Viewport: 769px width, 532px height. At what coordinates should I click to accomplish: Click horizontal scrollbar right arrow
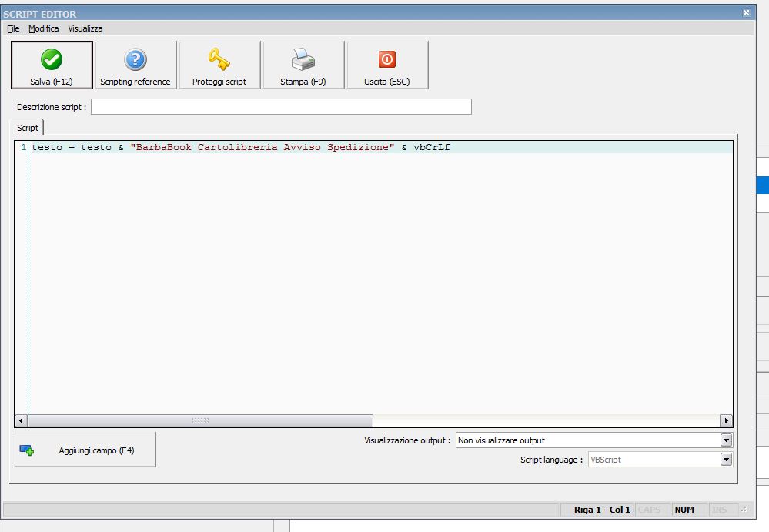[x=727, y=420]
